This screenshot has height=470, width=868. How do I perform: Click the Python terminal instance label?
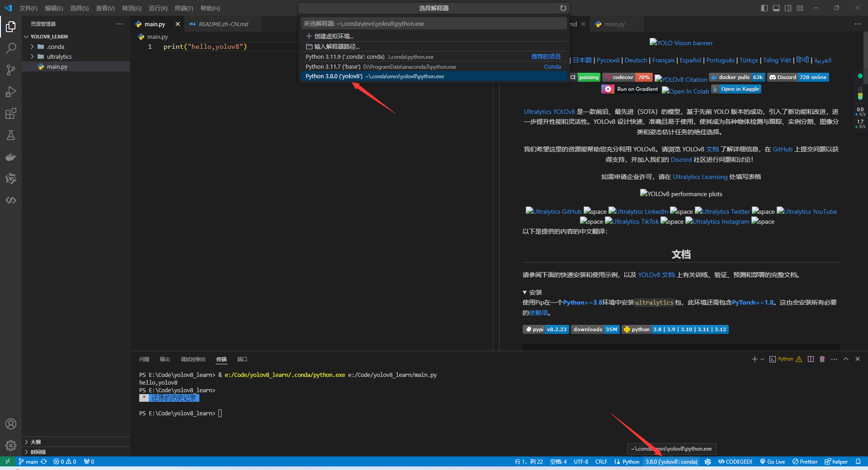coord(785,359)
